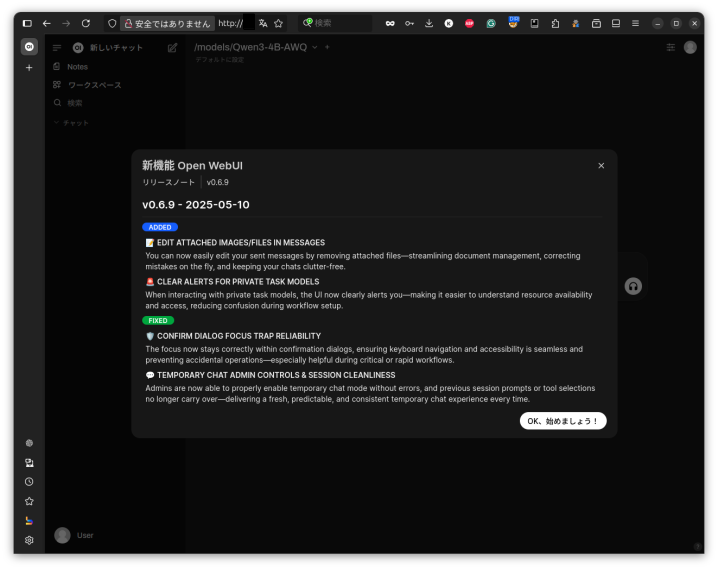
Task: Open the K extension icon
Action: (449, 23)
